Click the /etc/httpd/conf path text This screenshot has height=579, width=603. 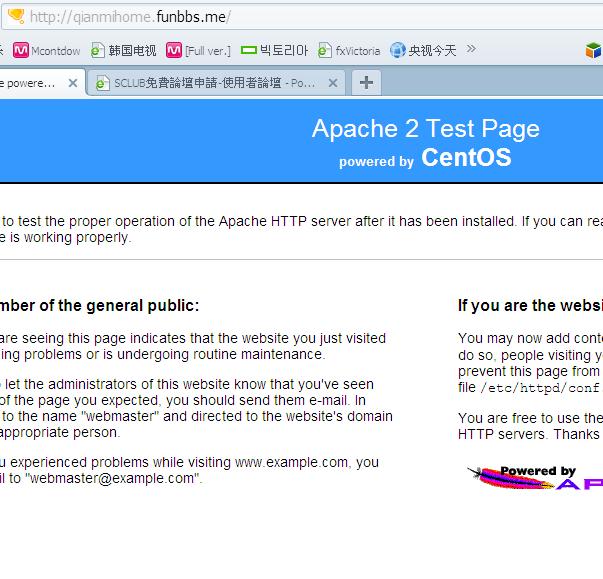(x=540, y=388)
